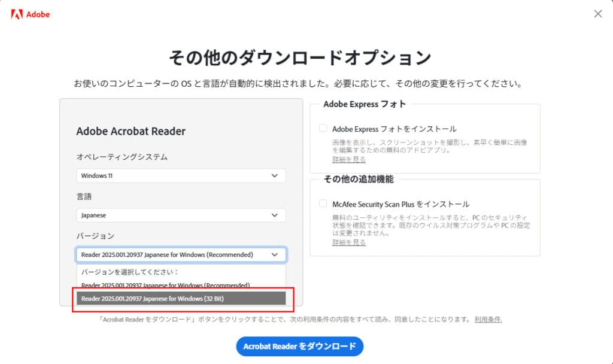The width and height of the screenshot is (613, 364).
Task: Click the 'Acrobat Reader をダウンロード' button
Action: [299, 346]
